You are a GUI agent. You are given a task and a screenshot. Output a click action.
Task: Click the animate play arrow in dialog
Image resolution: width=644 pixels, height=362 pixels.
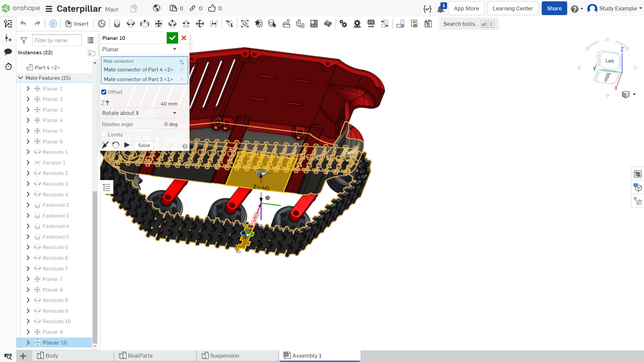point(127,145)
